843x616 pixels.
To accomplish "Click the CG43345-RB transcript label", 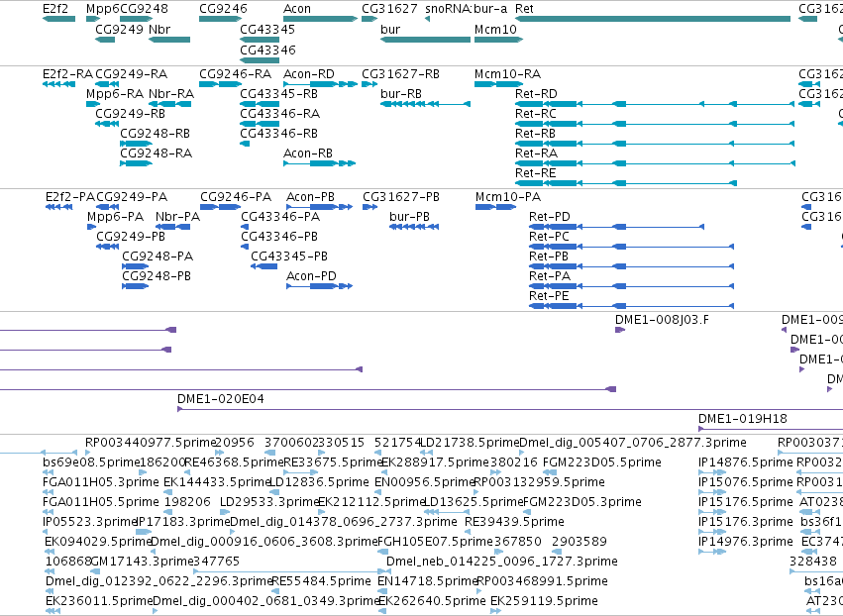I will click(x=278, y=93).
